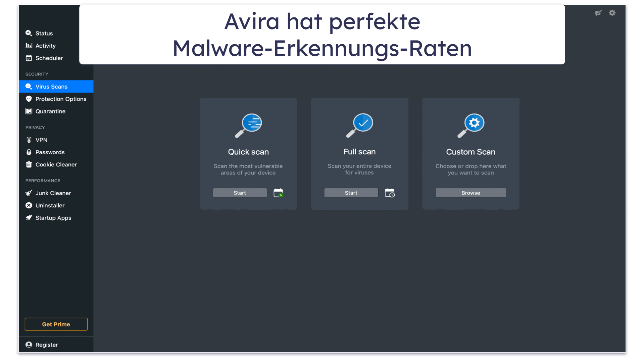Click the Custom Scan gear magnifier graphic
Screen dimensions: 644x362
click(x=471, y=125)
